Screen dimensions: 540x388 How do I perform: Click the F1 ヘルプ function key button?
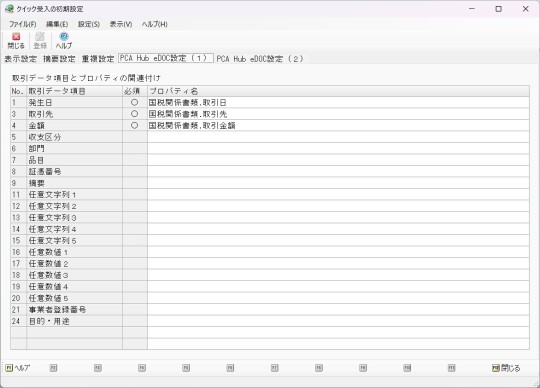pos(18,368)
